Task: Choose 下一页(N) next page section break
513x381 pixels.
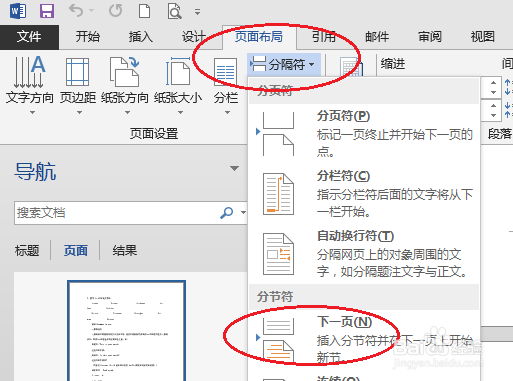Action: [364, 340]
